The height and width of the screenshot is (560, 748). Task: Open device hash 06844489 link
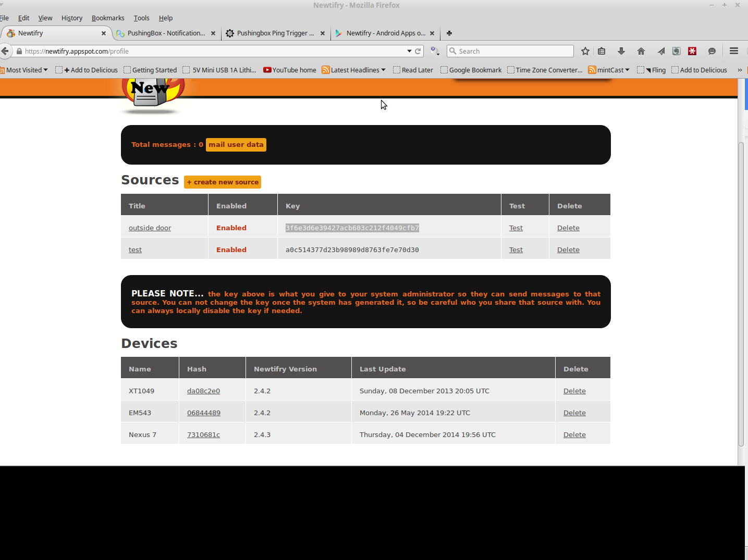coord(204,413)
